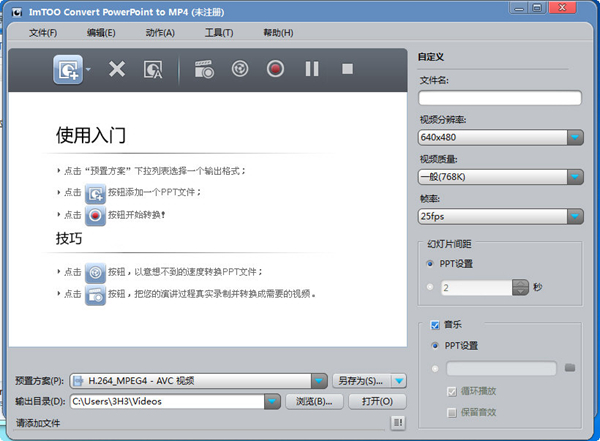Click the express convert circular icon
The height and width of the screenshot is (441, 600).
coord(240,69)
